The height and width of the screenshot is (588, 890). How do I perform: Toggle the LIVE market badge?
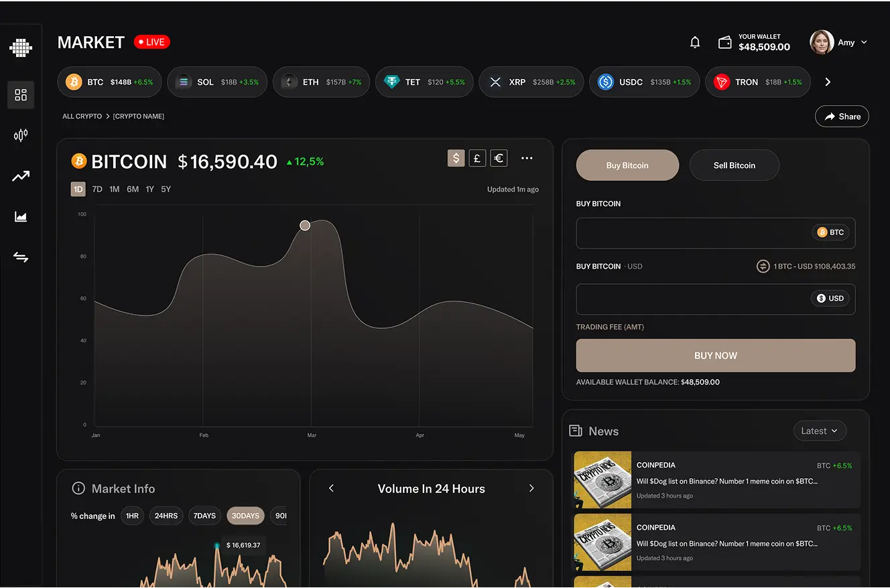coord(152,42)
